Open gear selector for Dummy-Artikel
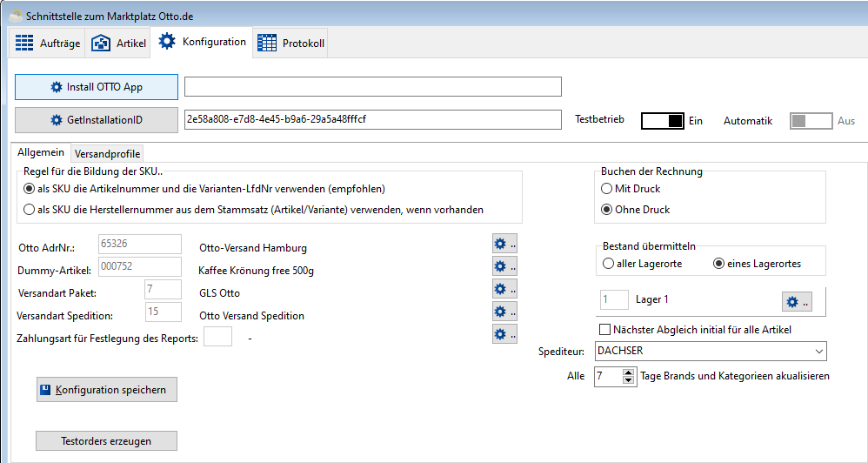This screenshot has width=868, height=463. [504, 266]
